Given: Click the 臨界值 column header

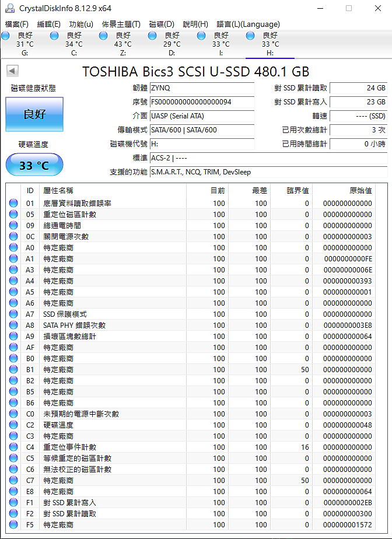Looking at the screenshot, I should point(291,190).
